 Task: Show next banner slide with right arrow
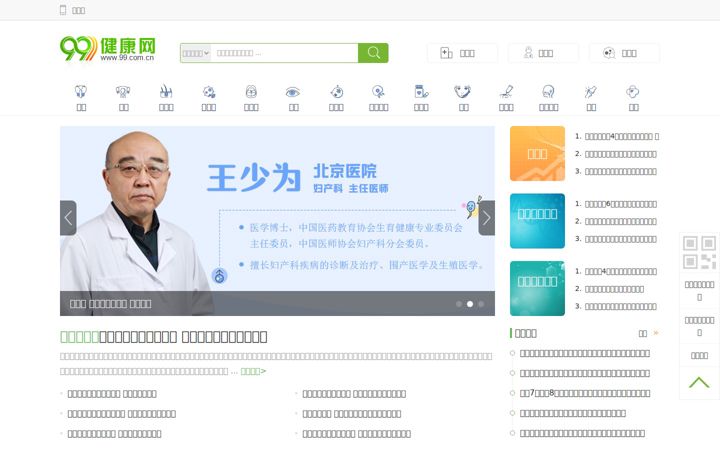(487, 218)
